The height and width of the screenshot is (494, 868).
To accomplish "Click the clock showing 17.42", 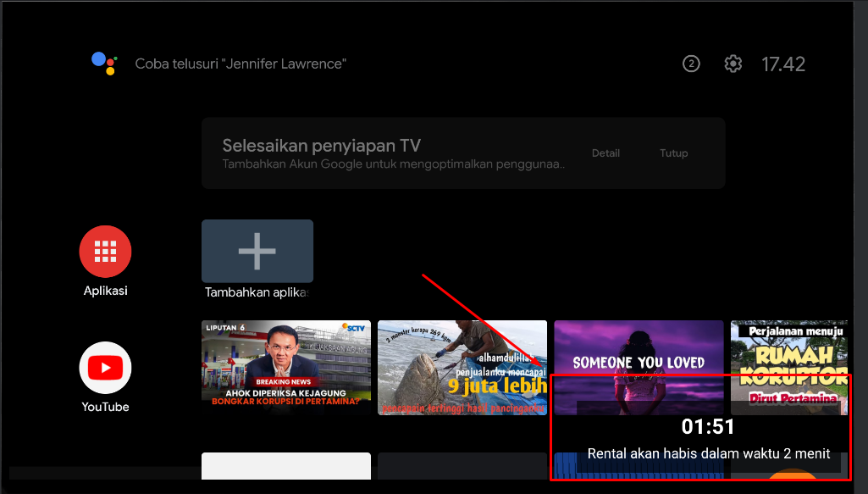I will click(783, 63).
